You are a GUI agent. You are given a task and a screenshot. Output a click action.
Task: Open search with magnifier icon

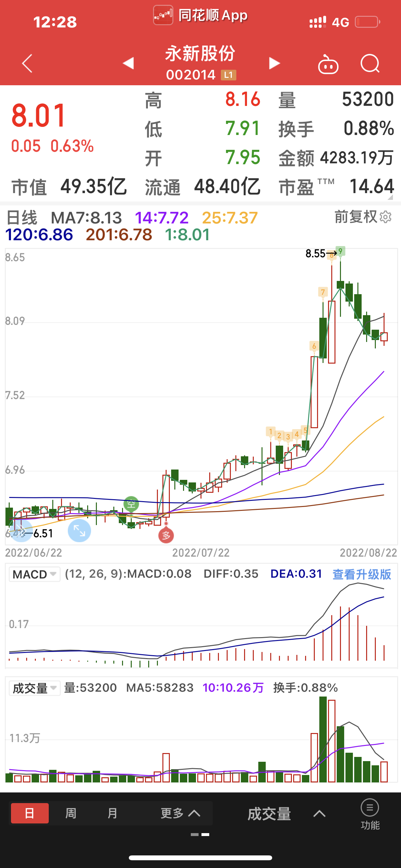[x=370, y=63]
